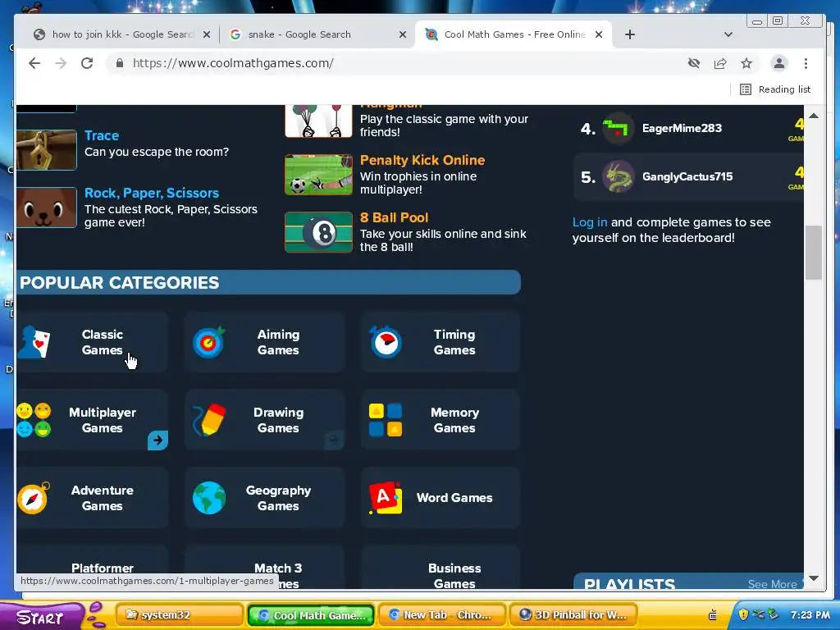
Task: Click the crossed-out eye icon in address bar
Action: 694,63
